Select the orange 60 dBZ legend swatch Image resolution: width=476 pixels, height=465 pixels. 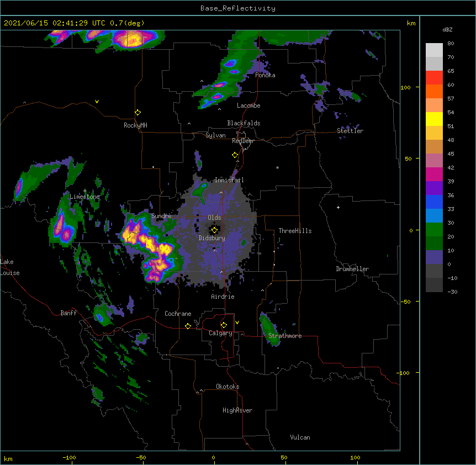(x=434, y=91)
